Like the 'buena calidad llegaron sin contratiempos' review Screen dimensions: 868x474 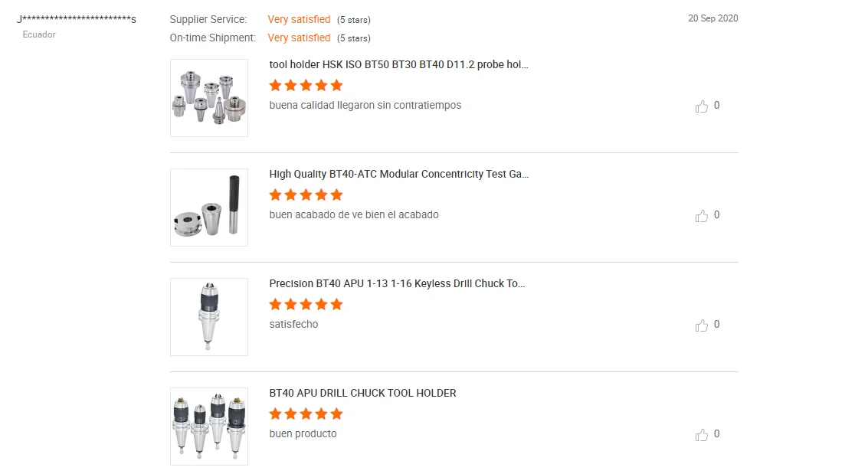tap(702, 106)
